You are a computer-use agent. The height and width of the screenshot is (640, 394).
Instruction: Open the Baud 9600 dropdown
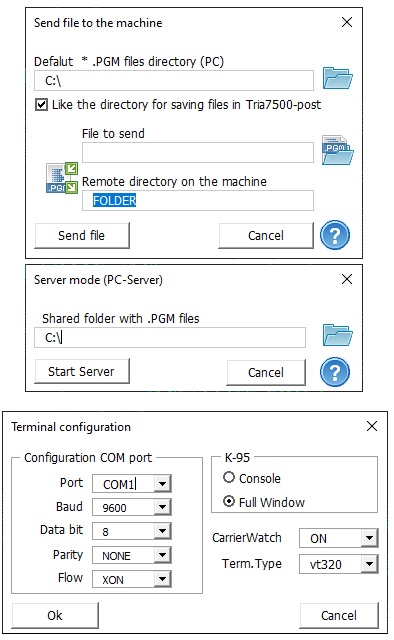(x=162, y=507)
